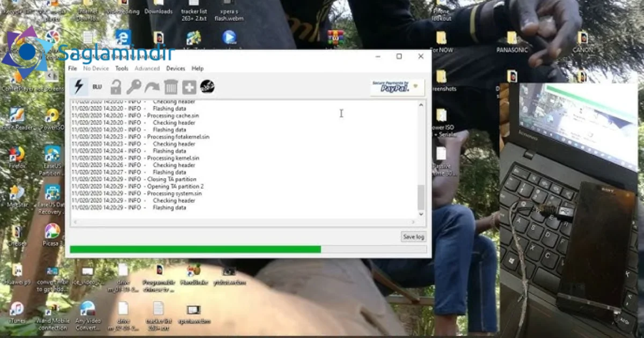Click the padlock Root toolbar icon
This screenshot has height=338, width=644.
tap(115, 87)
